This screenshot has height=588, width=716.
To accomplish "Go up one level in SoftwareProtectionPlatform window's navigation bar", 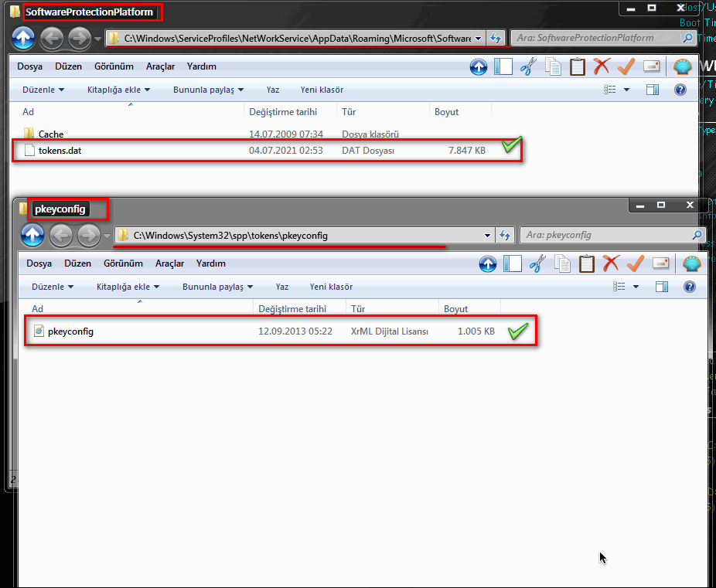I will coord(23,38).
